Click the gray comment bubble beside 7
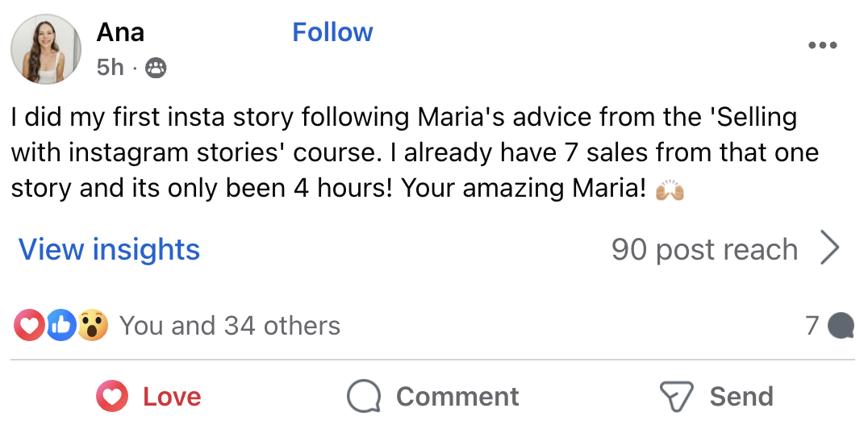868x429 pixels. click(841, 326)
